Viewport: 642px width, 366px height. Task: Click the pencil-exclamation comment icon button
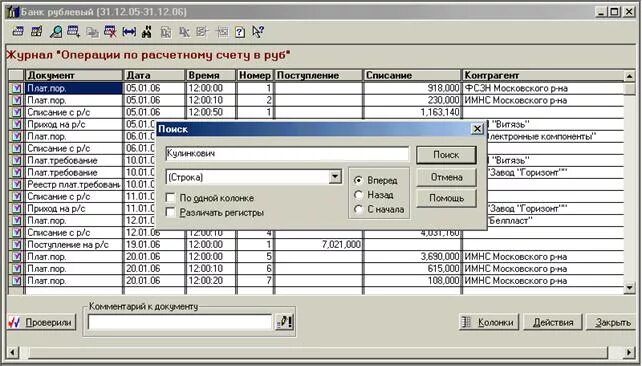(285, 322)
